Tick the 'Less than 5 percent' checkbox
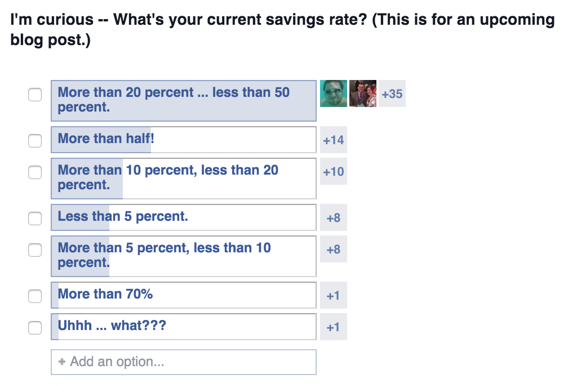This screenshot has height=392, width=568. click(x=35, y=218)
